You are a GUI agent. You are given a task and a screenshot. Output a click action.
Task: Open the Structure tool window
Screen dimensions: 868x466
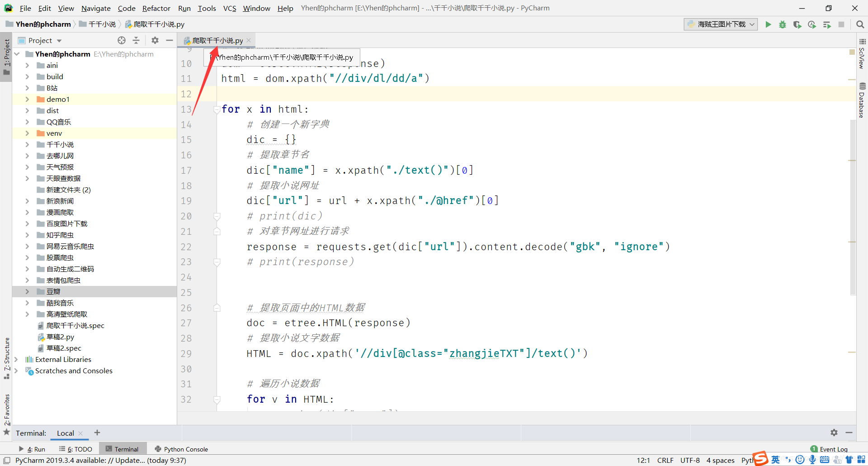[x=7, y=358]
